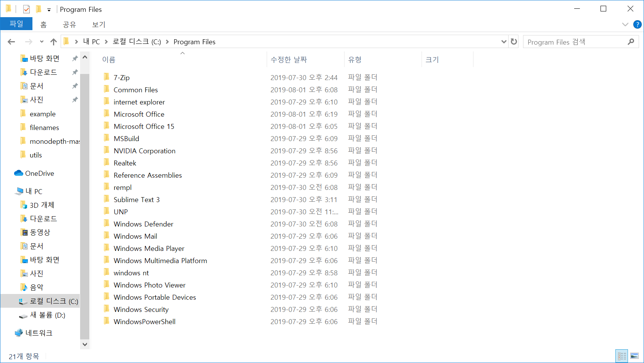Select the Windows Photo Viewer folder icon
644x363 pixels.
click(106, 284)
